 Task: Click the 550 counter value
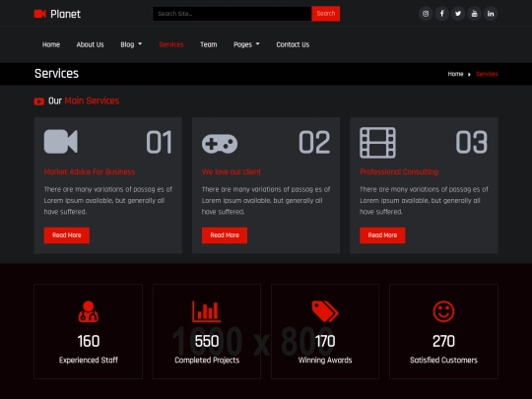207,341
